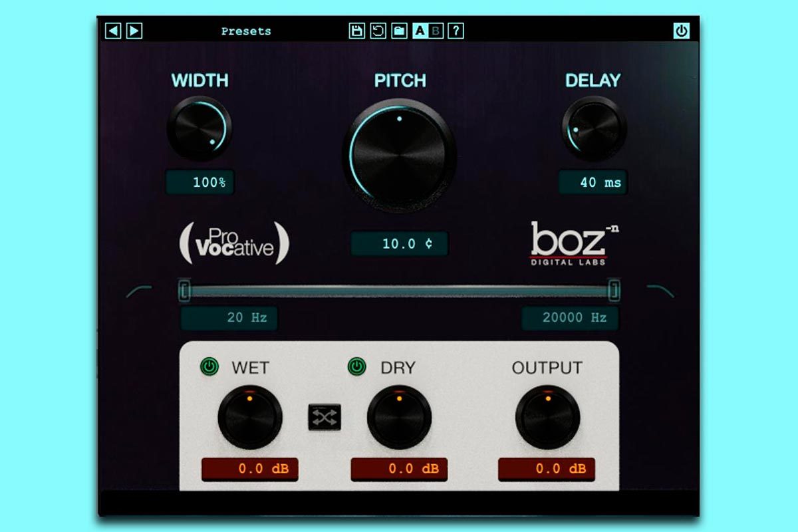Screen dimensions: 798x532
Task: Load the next preset with right arrow
Action: (134, 31)
